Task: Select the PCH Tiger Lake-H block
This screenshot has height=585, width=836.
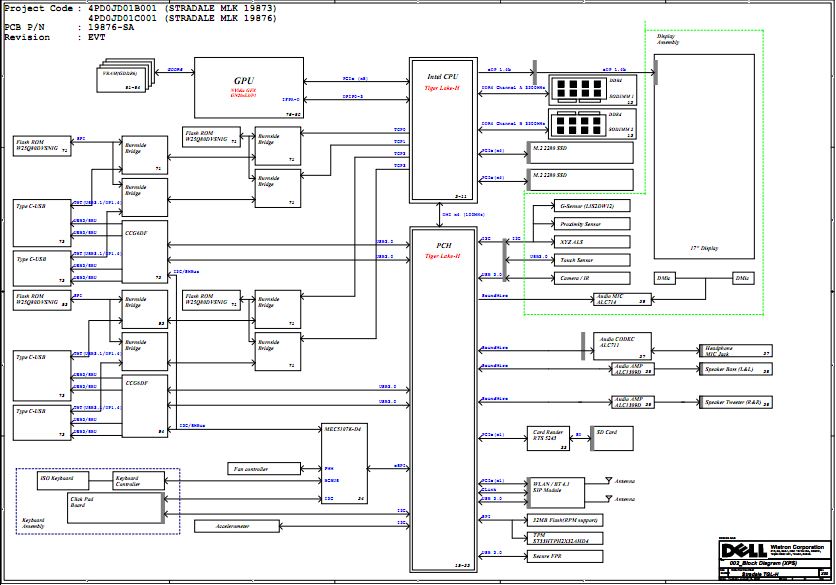Action: (x=443, y=399)
